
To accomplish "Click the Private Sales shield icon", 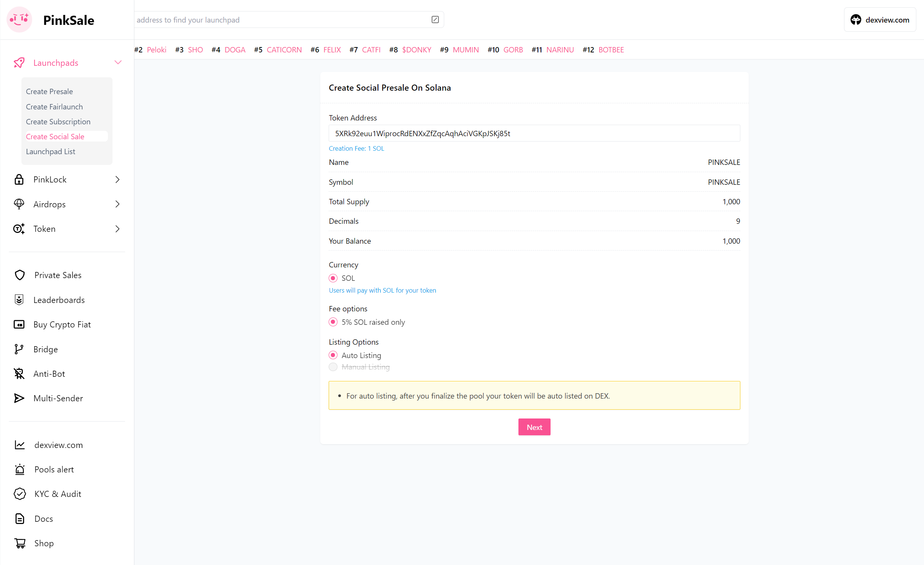I will (20, 275).
